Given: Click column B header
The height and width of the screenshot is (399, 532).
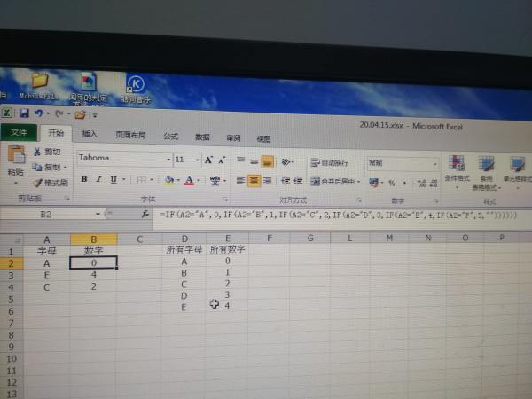Looking at the screenshot, I should pyautogui.click(x=94, y=239).
